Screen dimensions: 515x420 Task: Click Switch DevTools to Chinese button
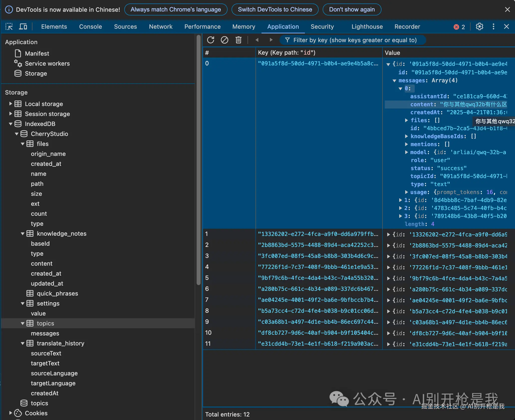tap(275, 9)
